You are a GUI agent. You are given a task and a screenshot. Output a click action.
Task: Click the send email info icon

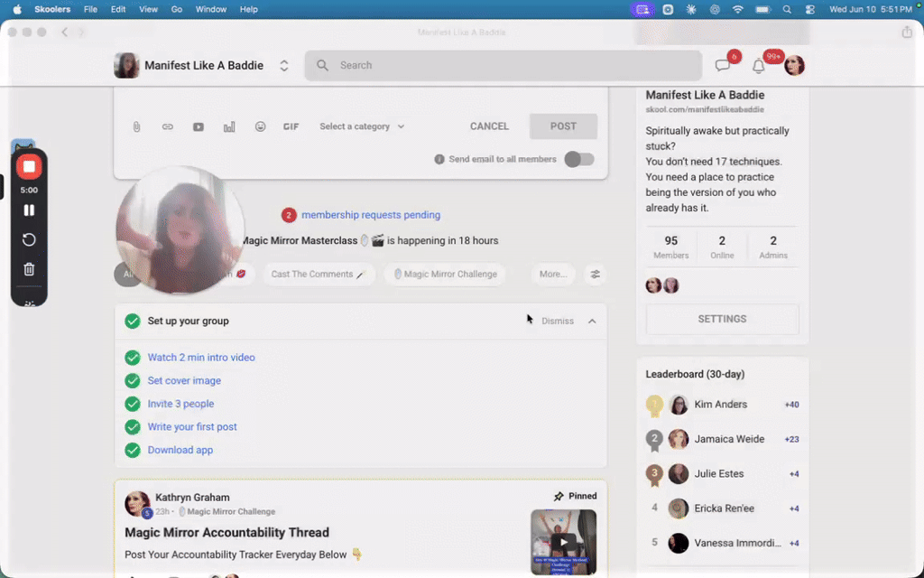439,159
